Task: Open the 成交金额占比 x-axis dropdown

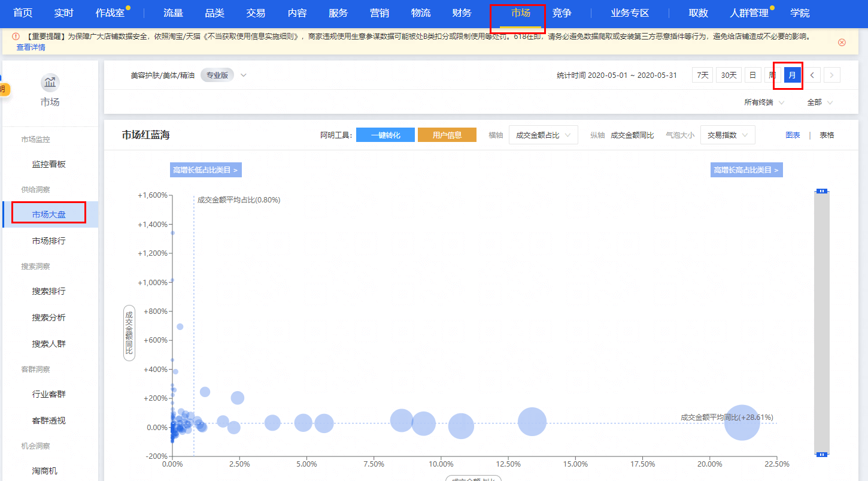Action: point(544,135)
